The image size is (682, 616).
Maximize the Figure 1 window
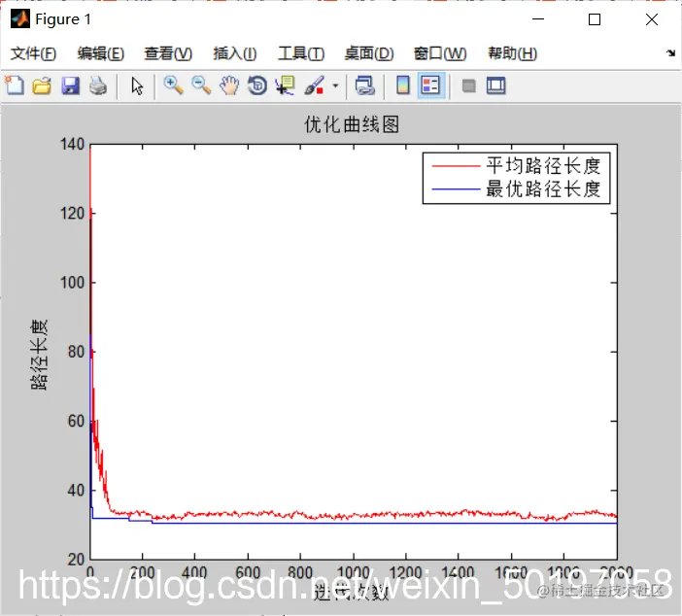(595, 19)
